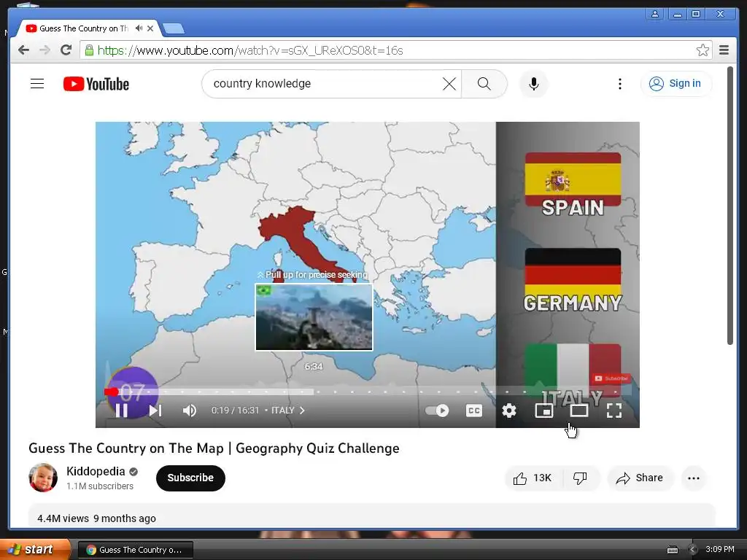Go to YouTube home via logo
This screenshot has height=560, width=747.
(x=96, y=84)
